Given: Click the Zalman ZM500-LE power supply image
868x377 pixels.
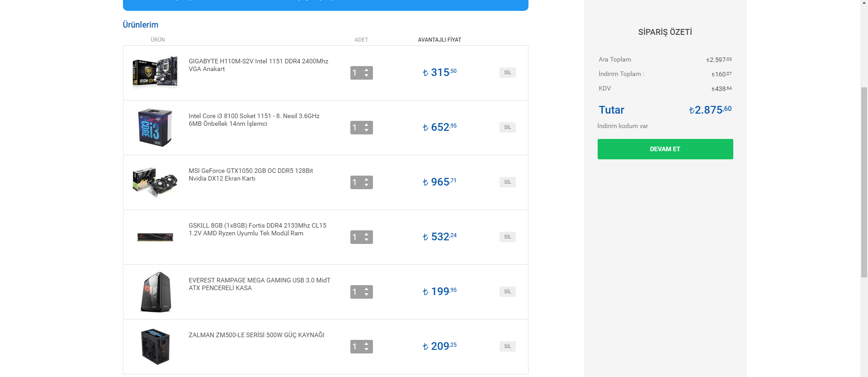Looking at the screenshot, I should (155, 347).
